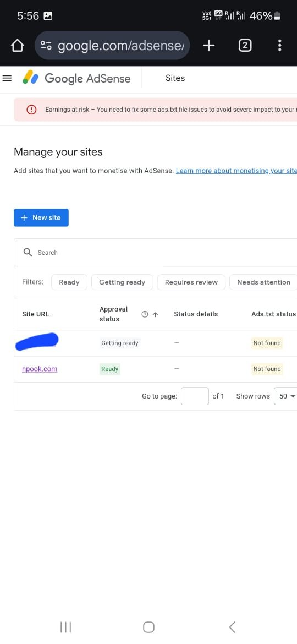This screenshot has height=644, width=297.
Task: Click the red warning icon in earnings alert
Action: [31, 110]
